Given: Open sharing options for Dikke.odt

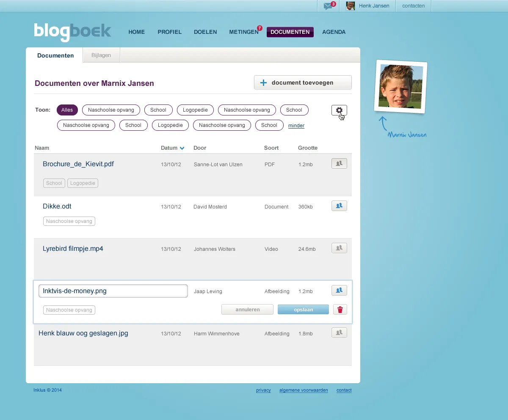Looking at the screenshot, I should [x=339, y=206].
